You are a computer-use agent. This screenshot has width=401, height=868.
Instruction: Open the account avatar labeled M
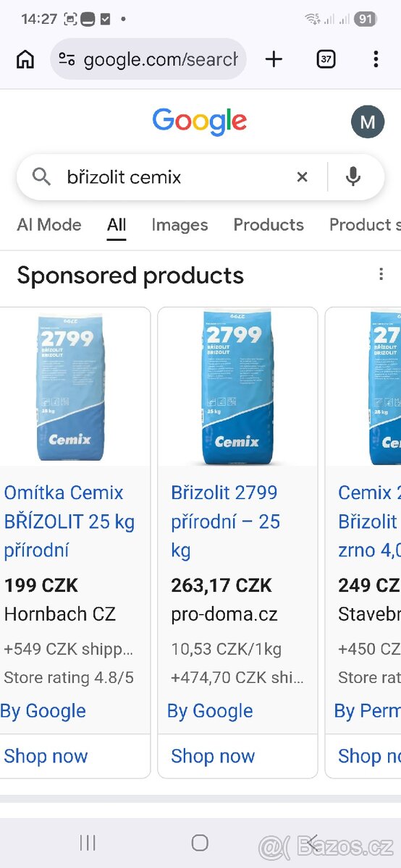coord(368,122)
